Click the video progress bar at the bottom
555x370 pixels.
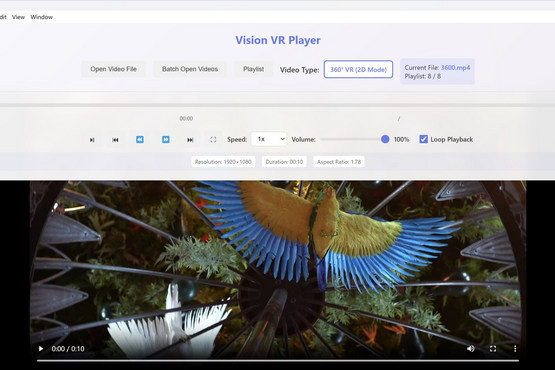pos(278,360)
